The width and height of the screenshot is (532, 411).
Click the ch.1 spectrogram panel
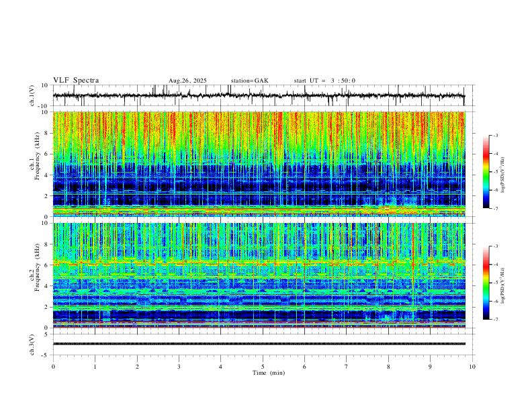pyautogui.click(x=259, y=164)
